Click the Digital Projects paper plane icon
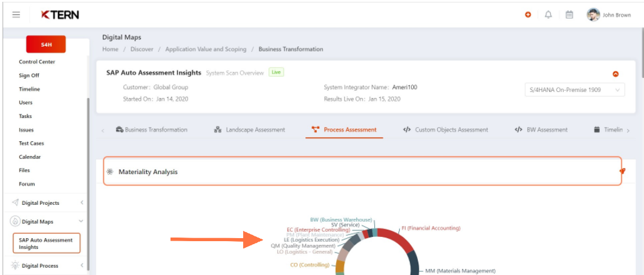Screen dimensions: 644x275 (x=15, y=202)
